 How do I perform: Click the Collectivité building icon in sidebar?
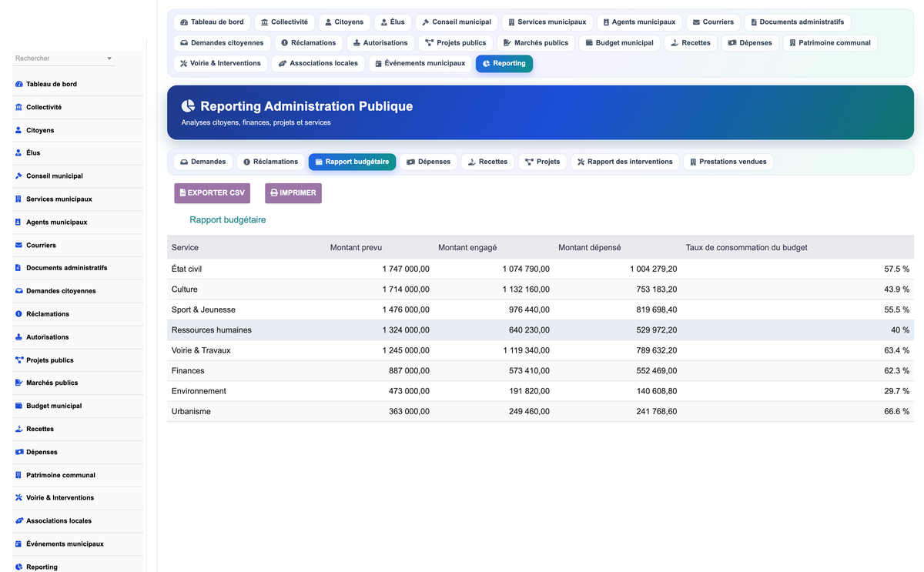coord(18,107)
